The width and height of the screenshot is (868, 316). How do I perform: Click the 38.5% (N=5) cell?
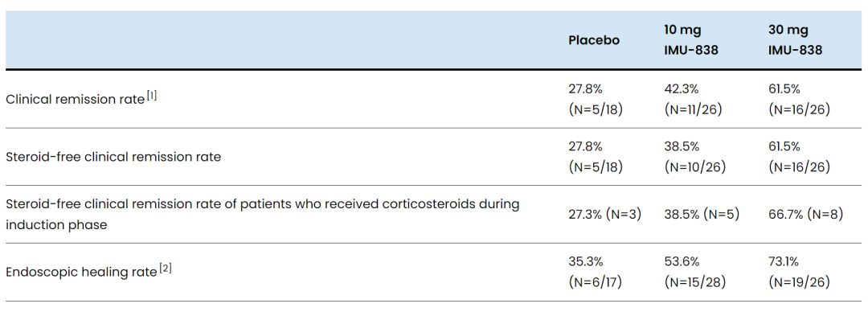coord(702,214)
